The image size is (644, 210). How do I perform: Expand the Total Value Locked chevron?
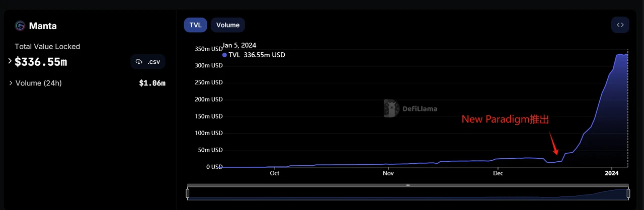10,61
